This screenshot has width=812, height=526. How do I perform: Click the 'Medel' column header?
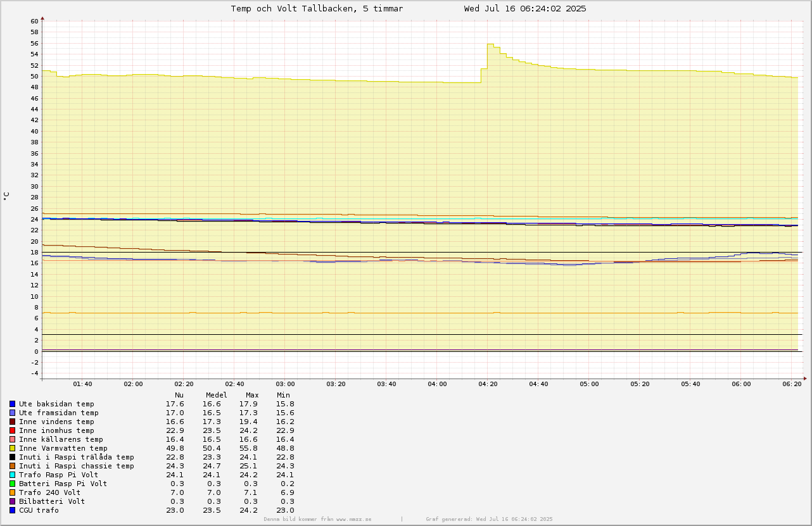coord(217,395)
